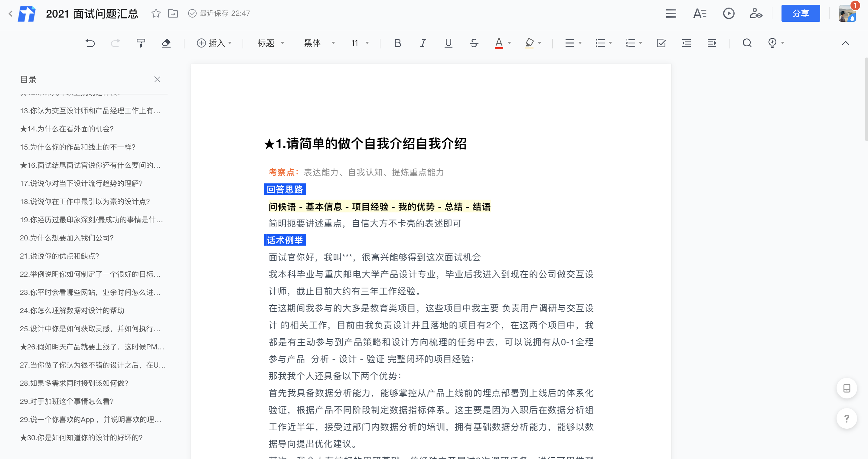The width and height of the screenshot is (868, 459).
Task: Click the format painter icon
Action: (141, 43)
